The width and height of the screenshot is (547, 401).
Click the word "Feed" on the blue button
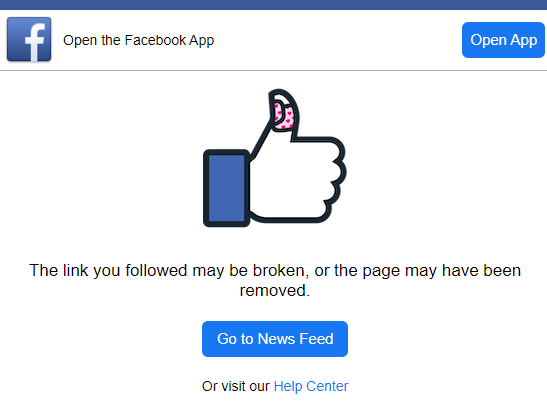coord(316,339)
